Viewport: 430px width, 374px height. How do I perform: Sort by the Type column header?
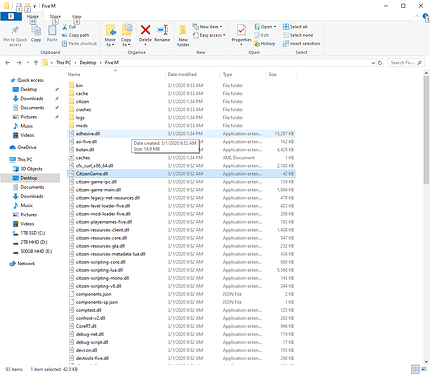pos(227,74)
